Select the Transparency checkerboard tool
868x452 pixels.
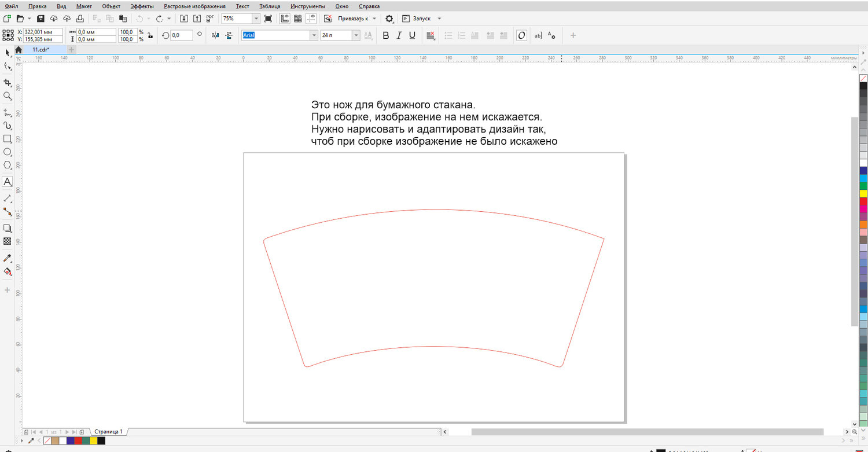(x=8, y=241)
